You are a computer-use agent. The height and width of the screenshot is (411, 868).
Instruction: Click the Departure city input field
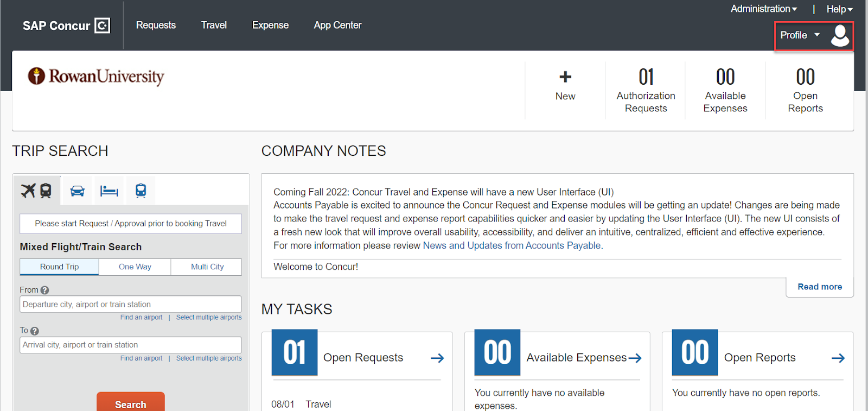pos(131,304)
